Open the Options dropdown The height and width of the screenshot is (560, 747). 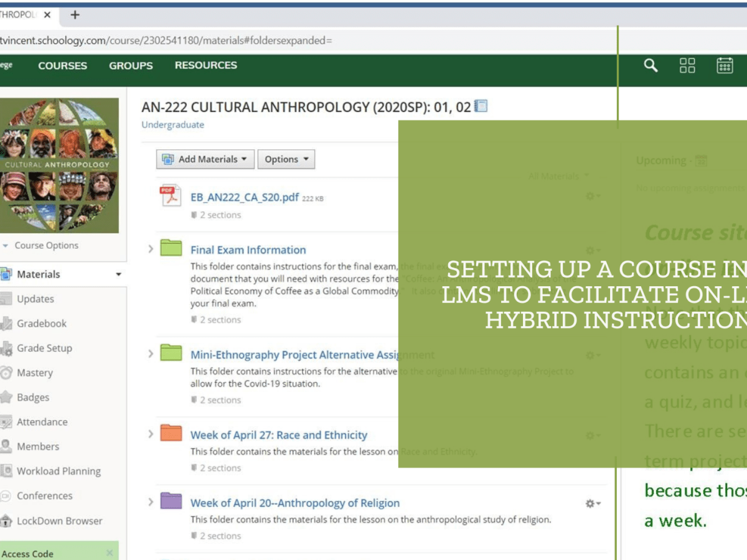tap(286, 159)
